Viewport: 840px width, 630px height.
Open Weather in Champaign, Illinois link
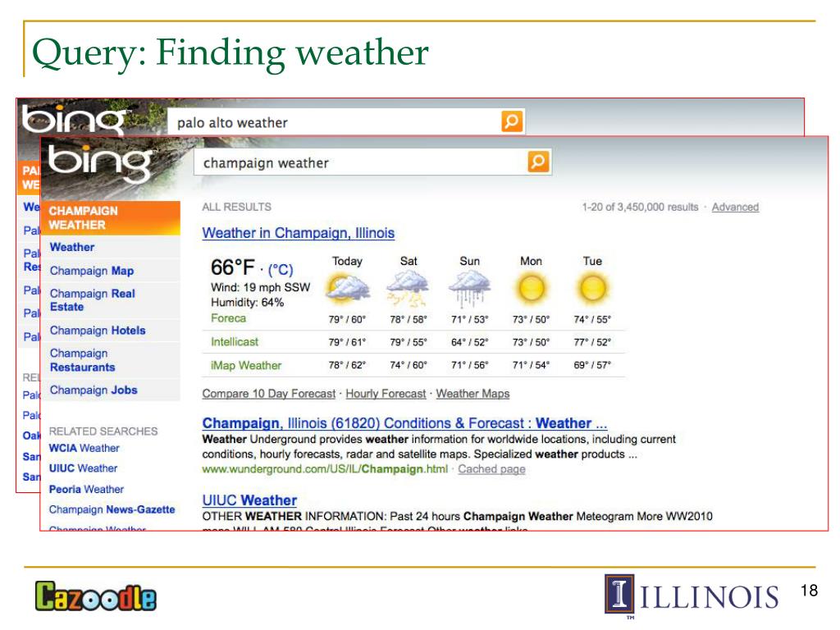click(299, 233)
